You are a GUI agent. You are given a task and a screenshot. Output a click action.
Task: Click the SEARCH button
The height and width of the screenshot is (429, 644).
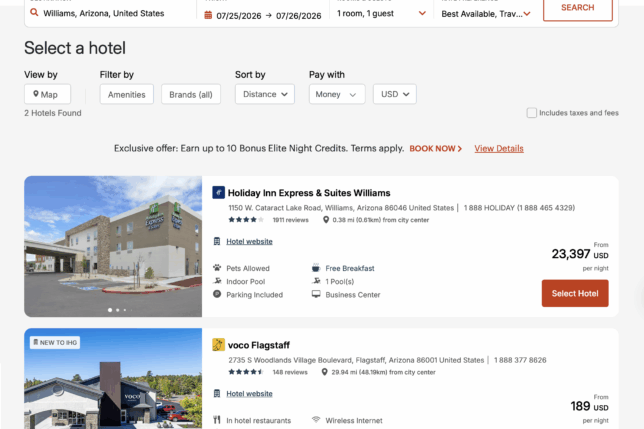(x=577, y=8)
